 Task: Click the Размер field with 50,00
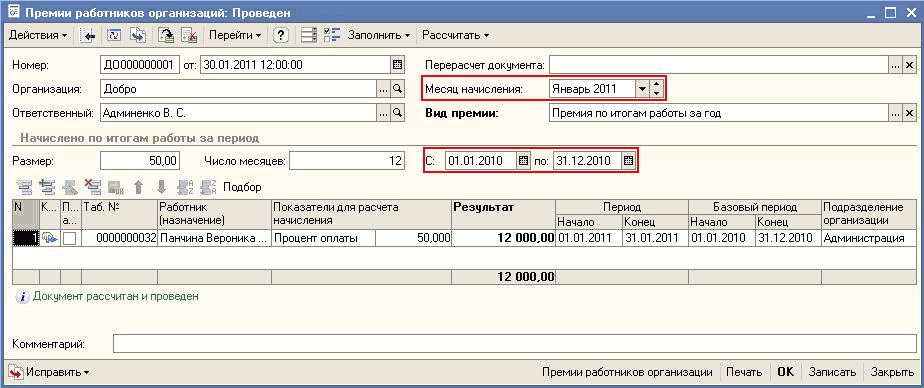[140, 160]
